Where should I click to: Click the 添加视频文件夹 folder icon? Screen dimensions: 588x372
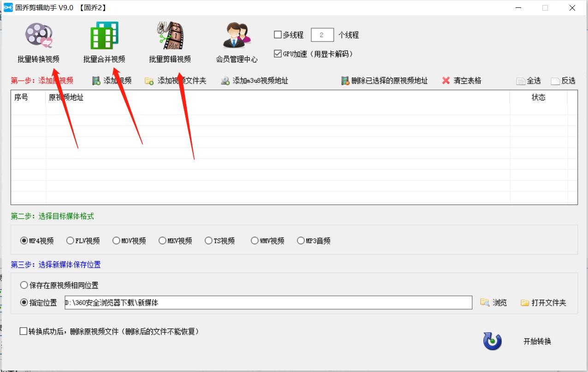[149, 80]
